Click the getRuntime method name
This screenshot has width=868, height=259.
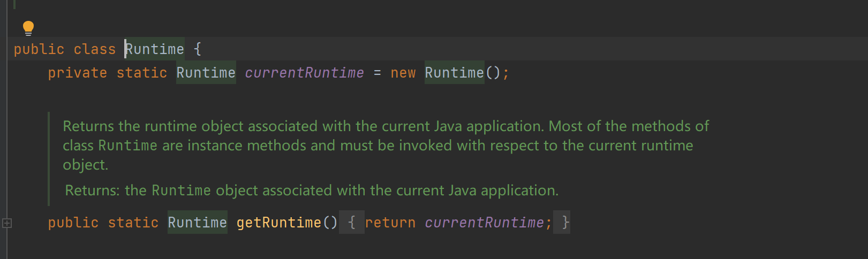[x=279, y=223]
